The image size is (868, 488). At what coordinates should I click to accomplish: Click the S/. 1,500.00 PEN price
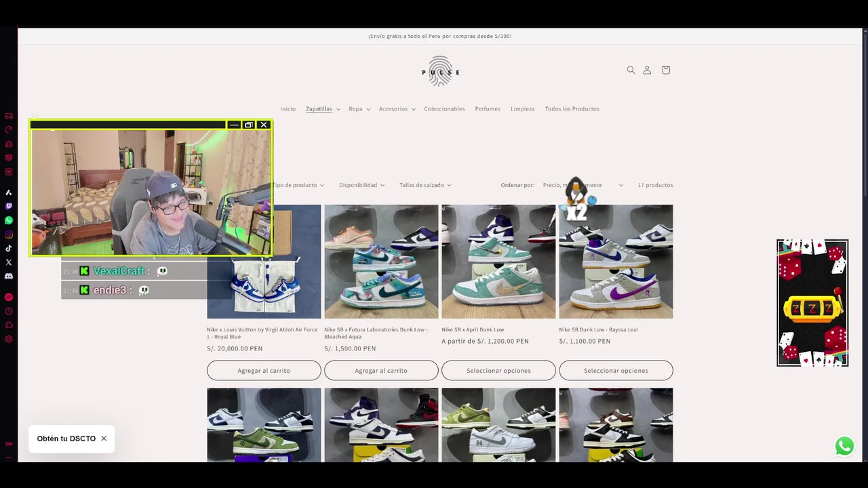350,348
